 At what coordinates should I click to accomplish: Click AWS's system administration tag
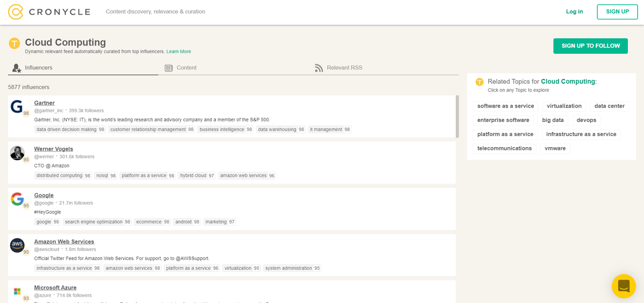point(292,268)
